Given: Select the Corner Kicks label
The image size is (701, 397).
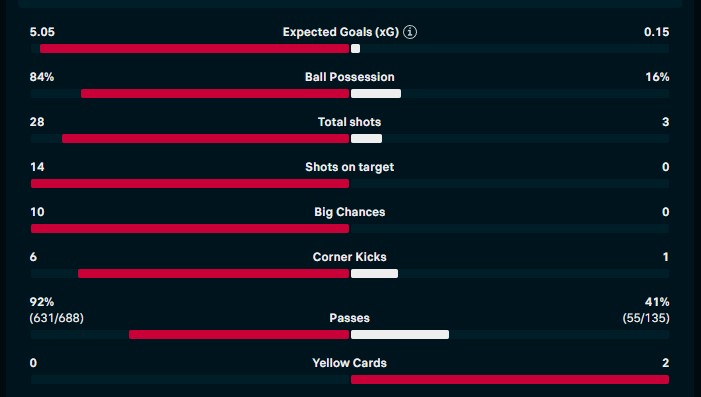Looking at the screenshot, I should (x=350, y=257).
